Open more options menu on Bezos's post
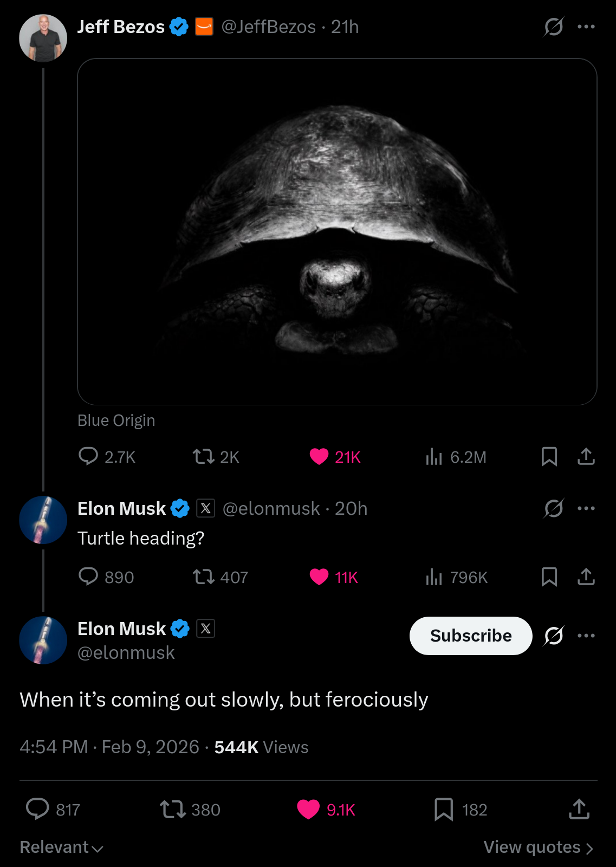This screenshot has width=616, height=867. click(586, 27)
